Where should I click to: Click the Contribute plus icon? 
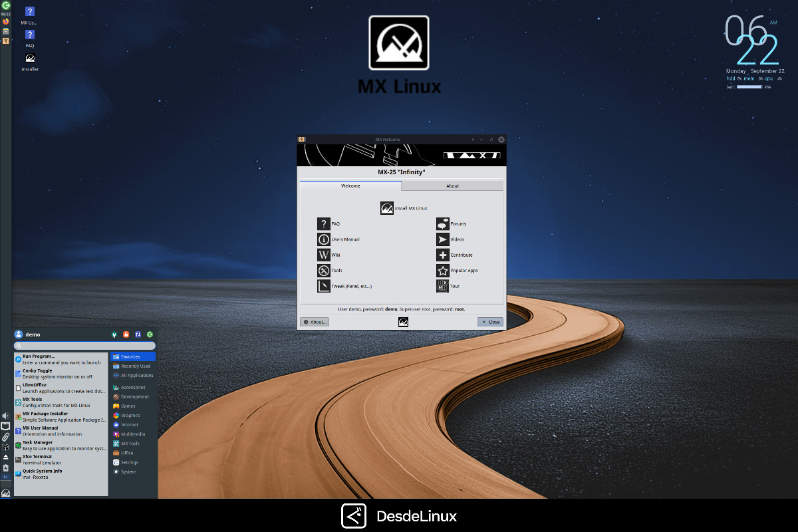[x=442, y=254]
